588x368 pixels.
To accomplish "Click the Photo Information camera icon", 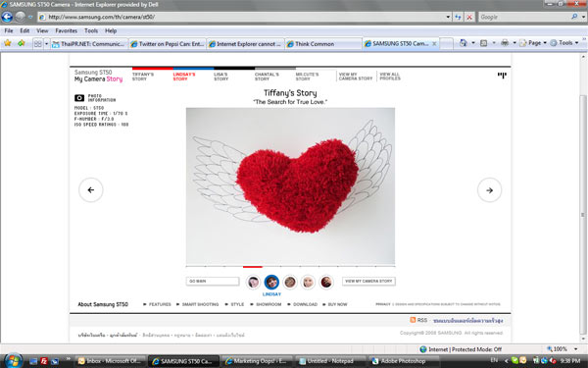I will (79, 98).
